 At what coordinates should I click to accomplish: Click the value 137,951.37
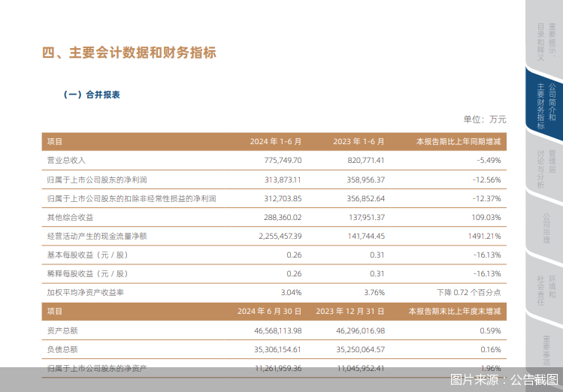coord(367,217)
